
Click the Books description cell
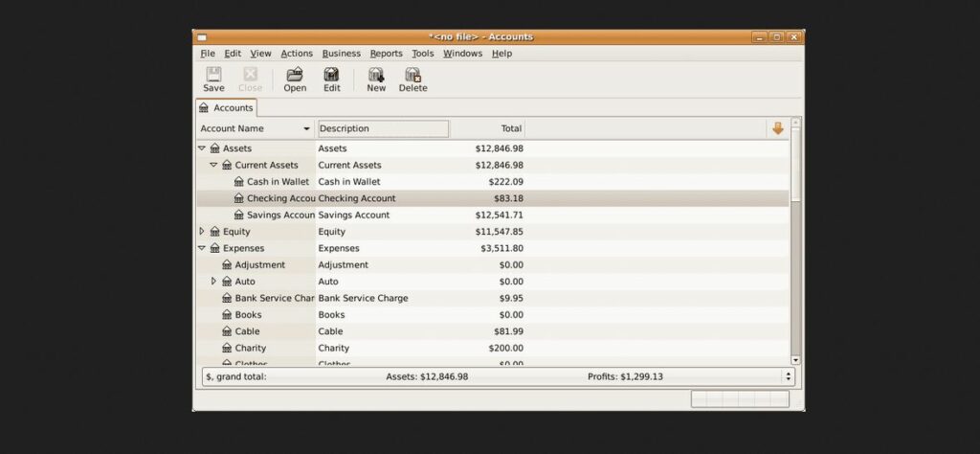[x=331, y=314]
